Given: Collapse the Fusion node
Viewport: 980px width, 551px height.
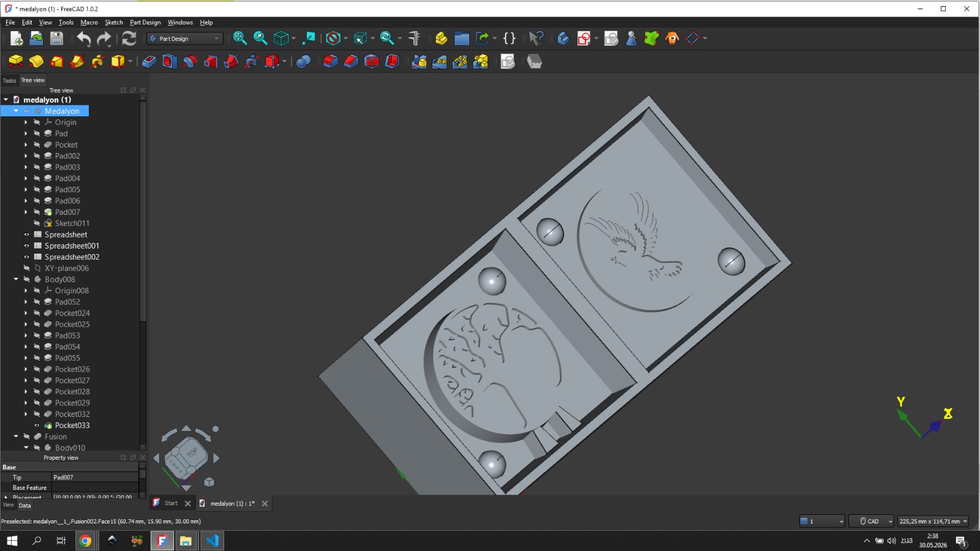Looking at the screenshot, I should point(16,437).
